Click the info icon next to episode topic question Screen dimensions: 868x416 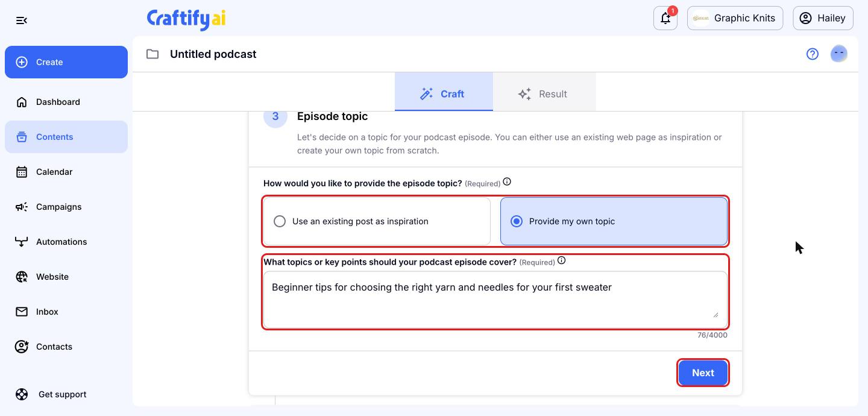click(x=507, y=181)
